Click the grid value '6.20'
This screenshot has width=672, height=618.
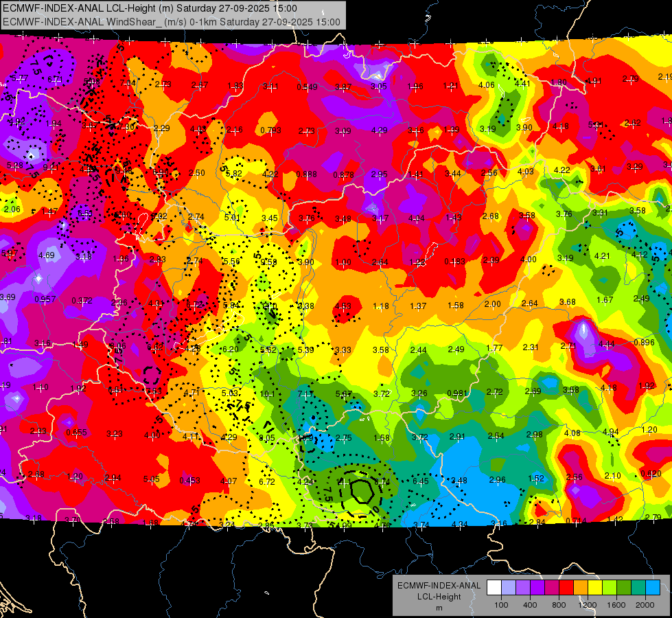pos(230,350)
